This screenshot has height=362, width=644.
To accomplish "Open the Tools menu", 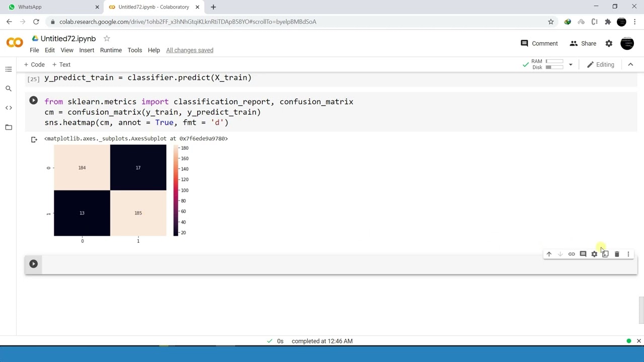I will (134, 50).
